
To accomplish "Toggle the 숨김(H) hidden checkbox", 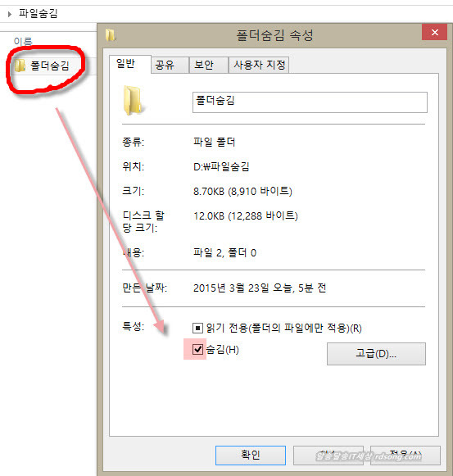I will pos(197,349).
